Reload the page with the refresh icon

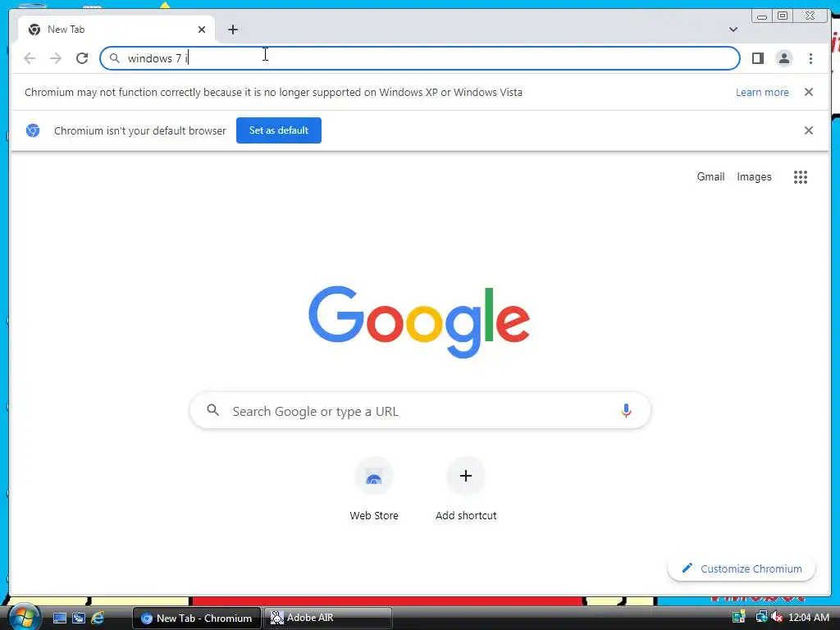pyautogui.click(x=82, y=58)
